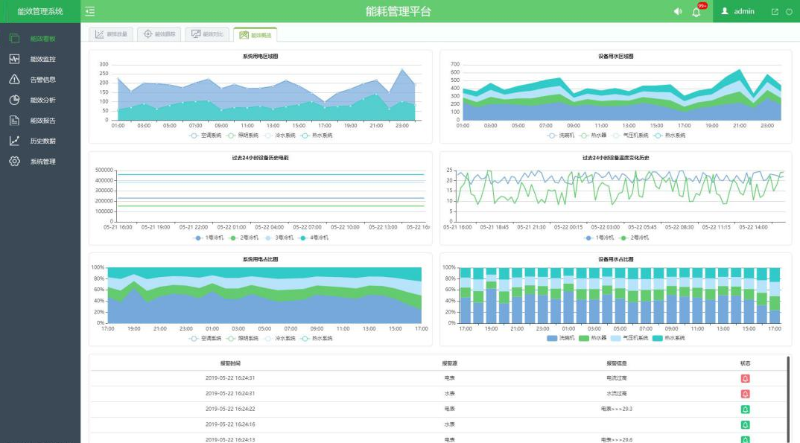The image size is (800, 443).
Task: Expand the 能效报告 sidebar menu
Action: pyautogui.click(x=40, y=120)
